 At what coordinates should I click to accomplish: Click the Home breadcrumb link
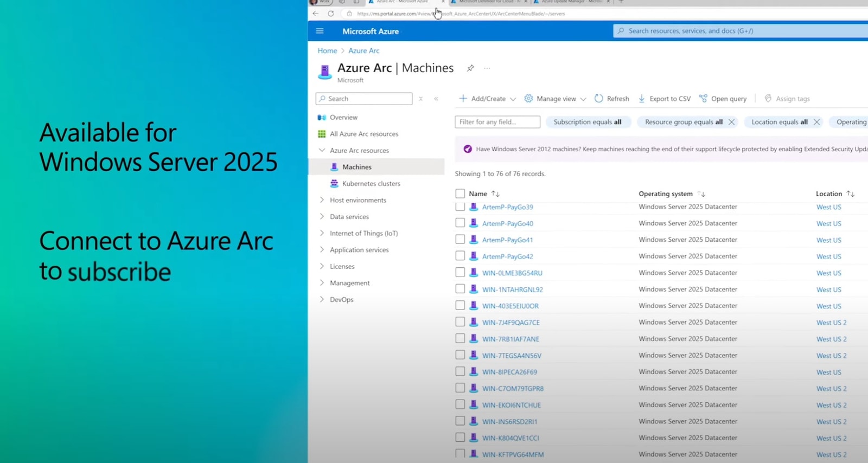pyautogui.click(x=327, y=50)
